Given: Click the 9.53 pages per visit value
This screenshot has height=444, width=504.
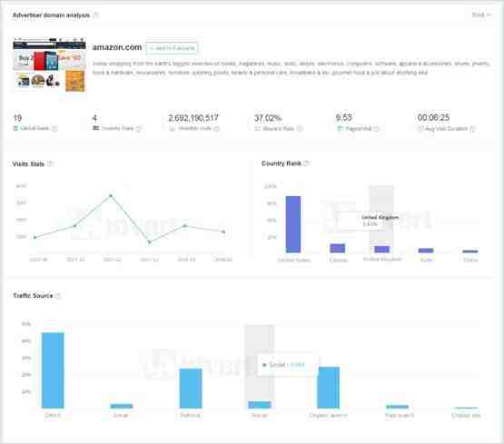Looking at the screenshot, I should [343, 118].
